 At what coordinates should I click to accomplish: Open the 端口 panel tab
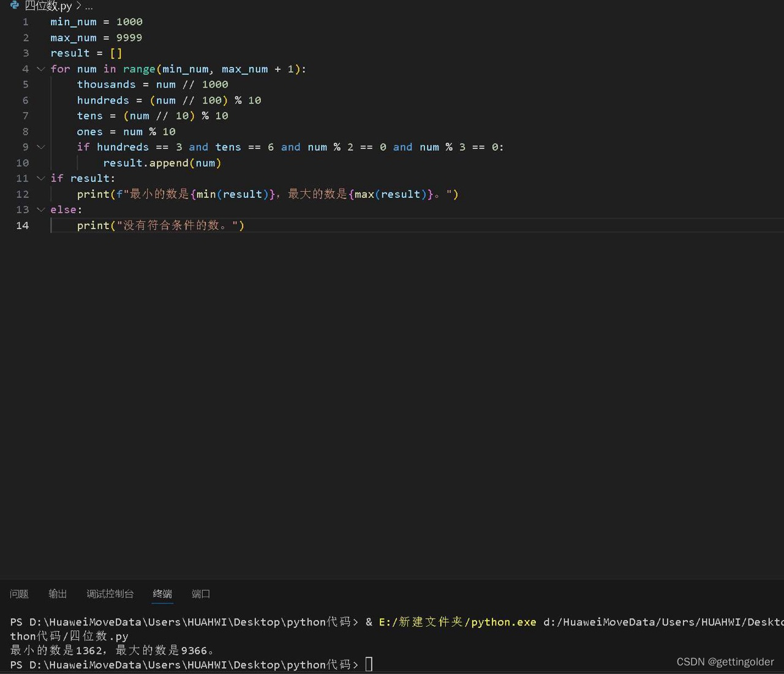tap(201, 594)
